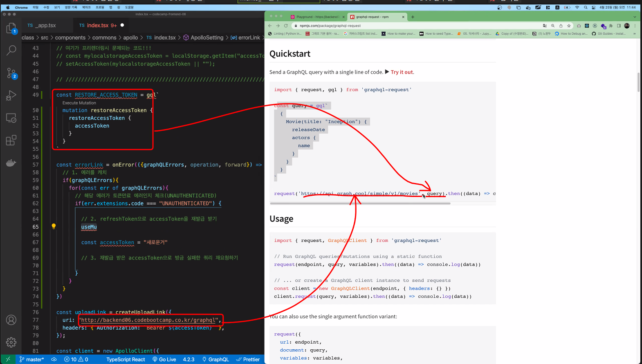Open the Chrome extensions puzzle icon

[x=611, y=26]
